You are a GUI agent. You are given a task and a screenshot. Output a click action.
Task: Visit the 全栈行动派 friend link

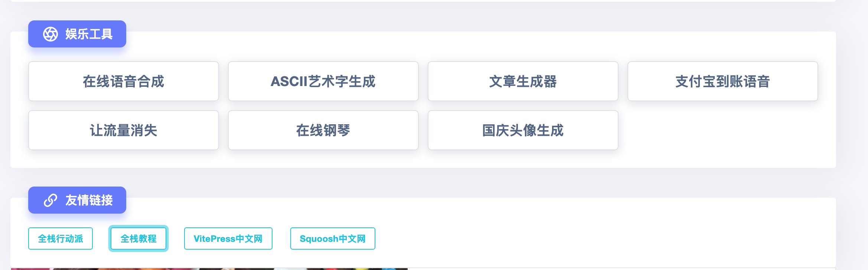coord(61,238)
